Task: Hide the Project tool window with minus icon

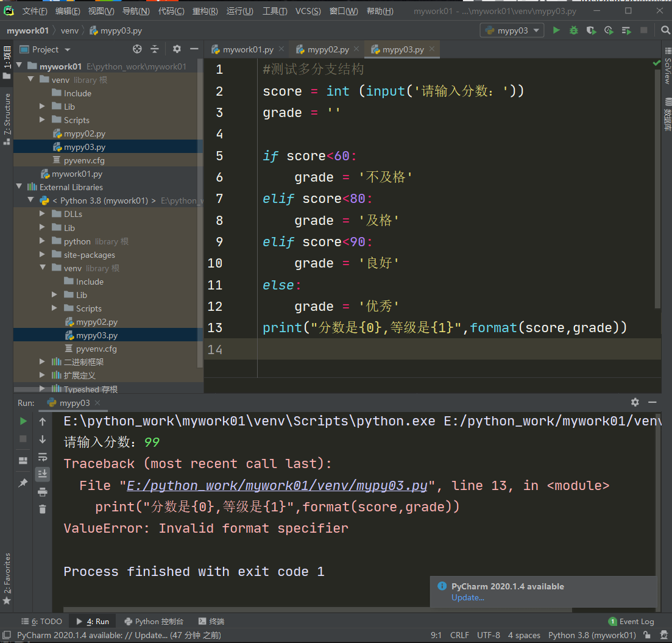Action: pyautogui.click(x=194, y=49)
